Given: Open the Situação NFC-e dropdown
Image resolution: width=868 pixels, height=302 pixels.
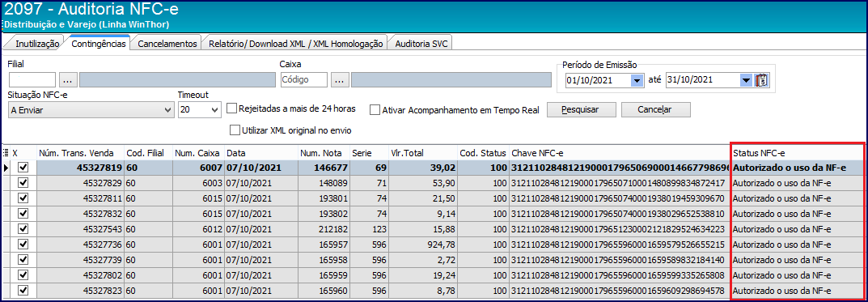Looking at the screenshot, I should coord(91,110).
